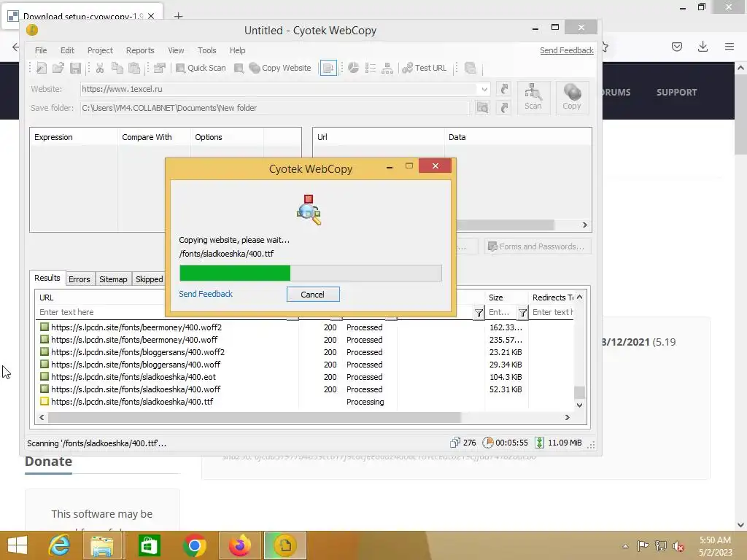Viewport: 747px width, 560px height.
Task: Open the File menu
Action: [41, 50]
